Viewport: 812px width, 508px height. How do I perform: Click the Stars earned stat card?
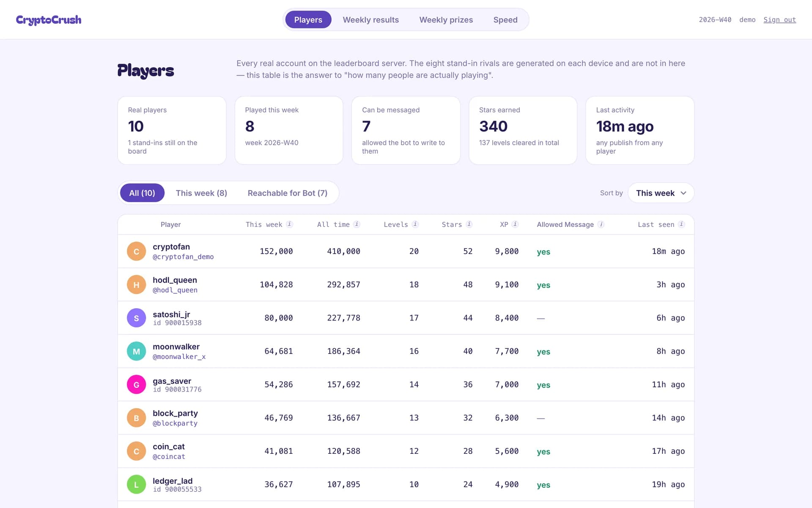click(523, 130)
